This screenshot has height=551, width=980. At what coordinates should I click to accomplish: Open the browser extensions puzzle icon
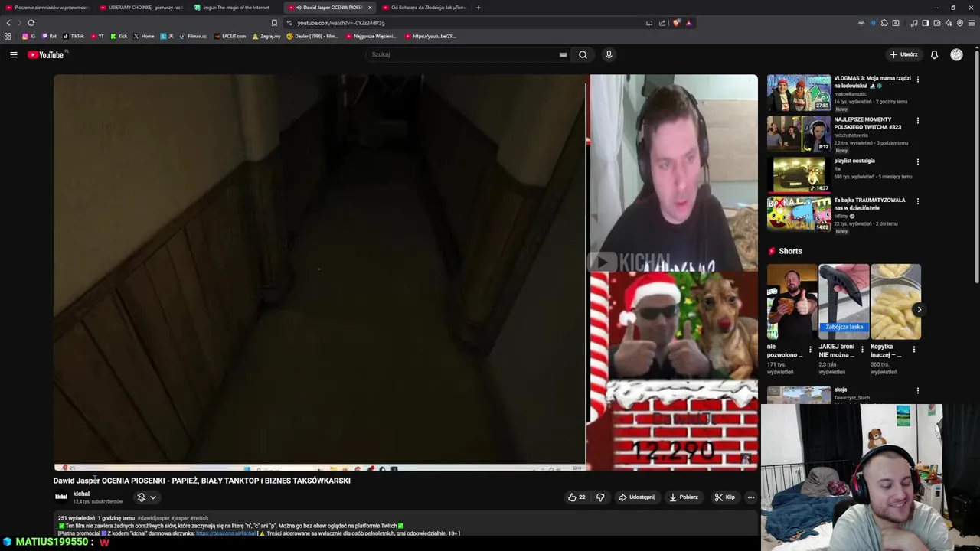884,23
